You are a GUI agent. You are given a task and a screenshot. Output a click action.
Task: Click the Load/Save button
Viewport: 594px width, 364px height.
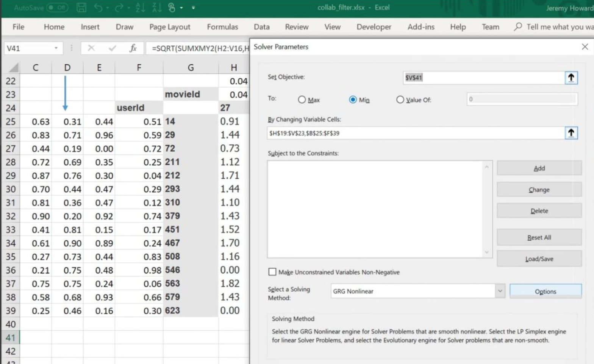(539, 259)
